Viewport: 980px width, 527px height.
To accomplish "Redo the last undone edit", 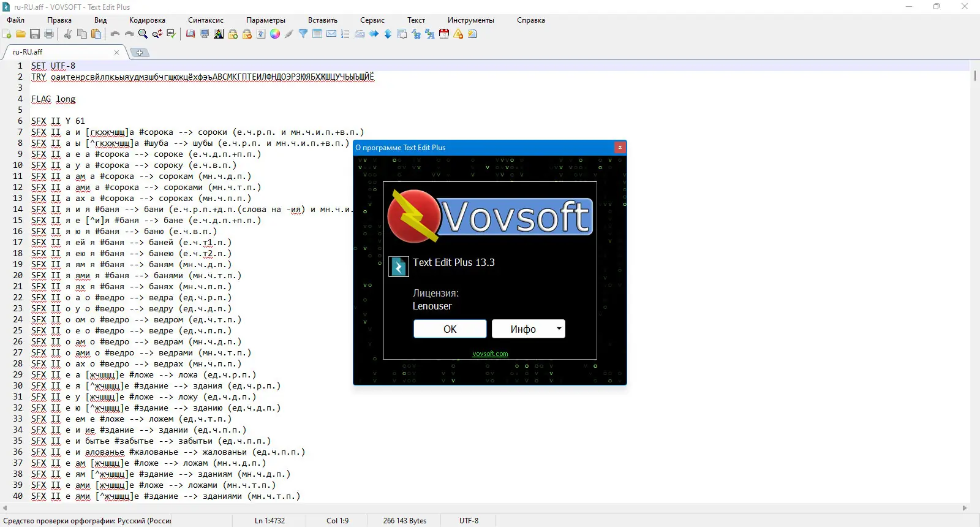I will click(x=129, y=34).
